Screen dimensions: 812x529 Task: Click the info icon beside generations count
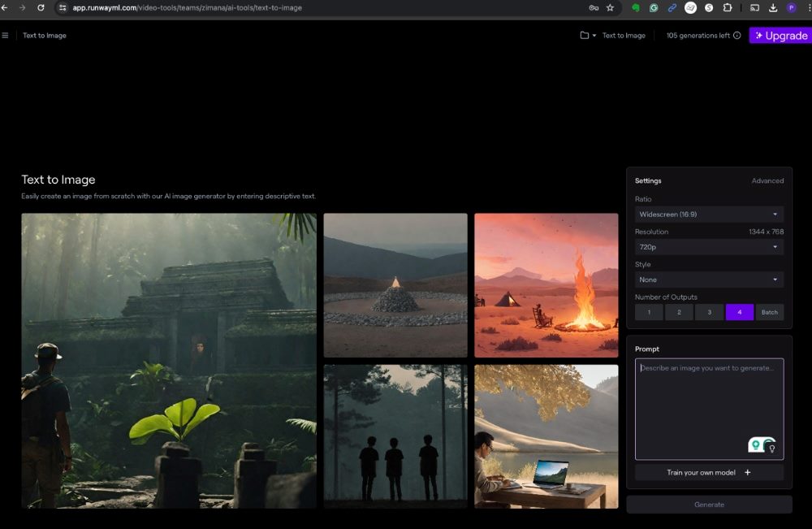click(x=736, y=35)
